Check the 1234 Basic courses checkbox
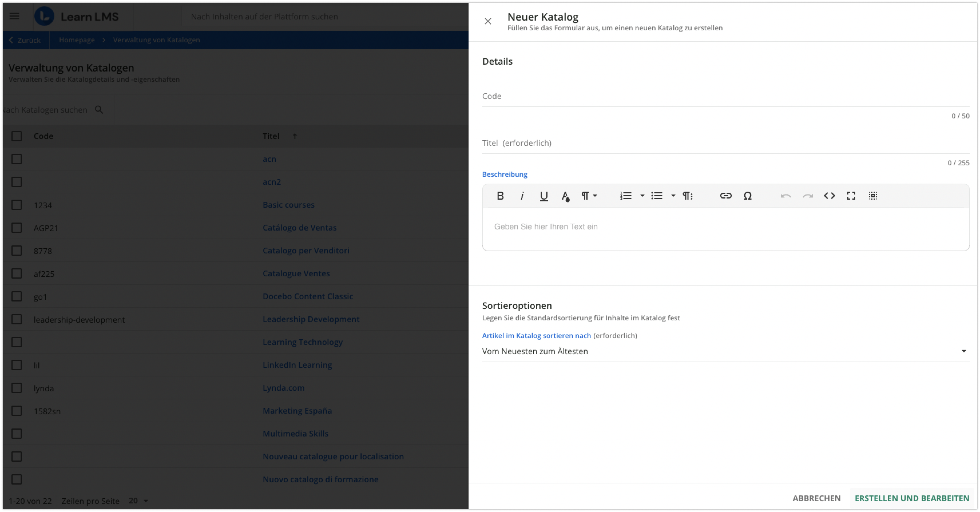Image resolution: width=980 pixels, height=512 pixels. (x=16, y=205)
